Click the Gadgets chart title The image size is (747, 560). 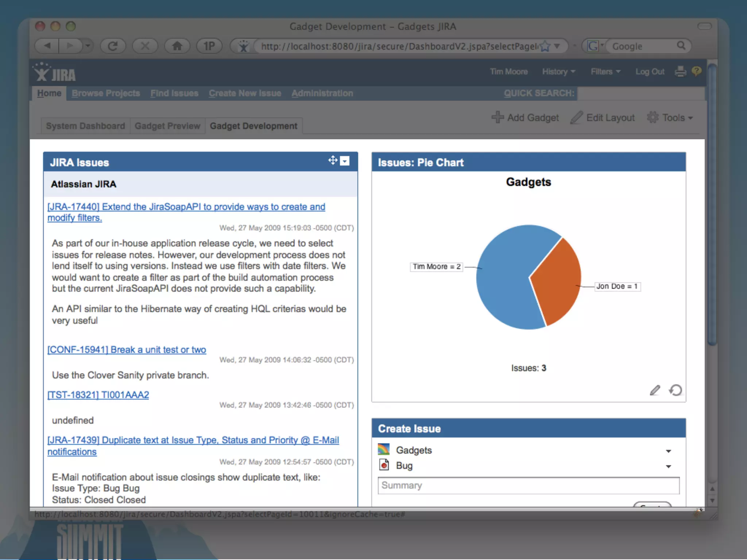click(529, 182)
